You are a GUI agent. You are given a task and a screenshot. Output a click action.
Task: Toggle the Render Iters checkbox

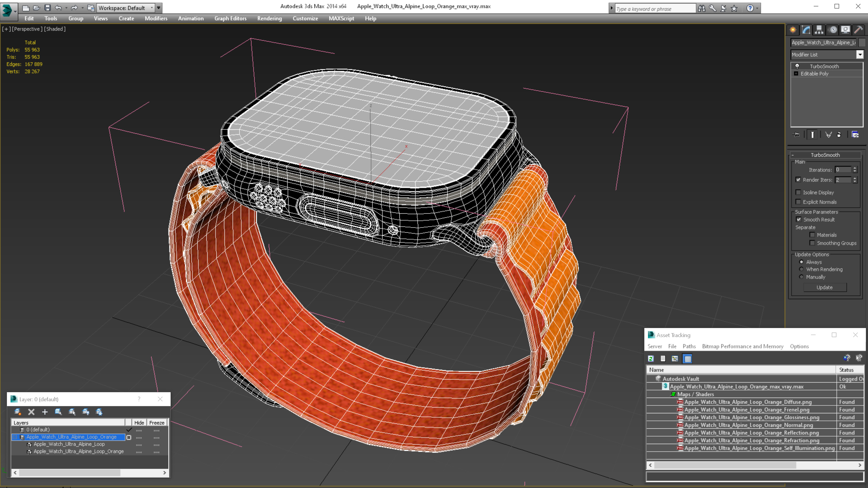[798, 180]
